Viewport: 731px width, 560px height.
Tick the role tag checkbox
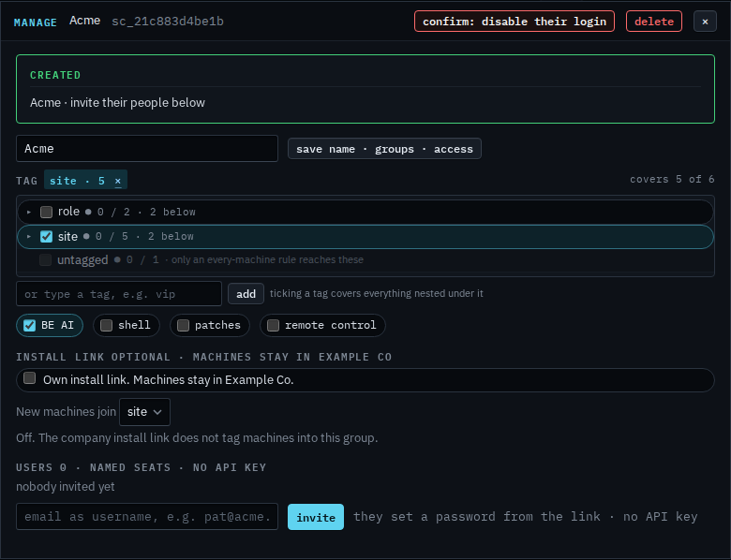(46, 212)
